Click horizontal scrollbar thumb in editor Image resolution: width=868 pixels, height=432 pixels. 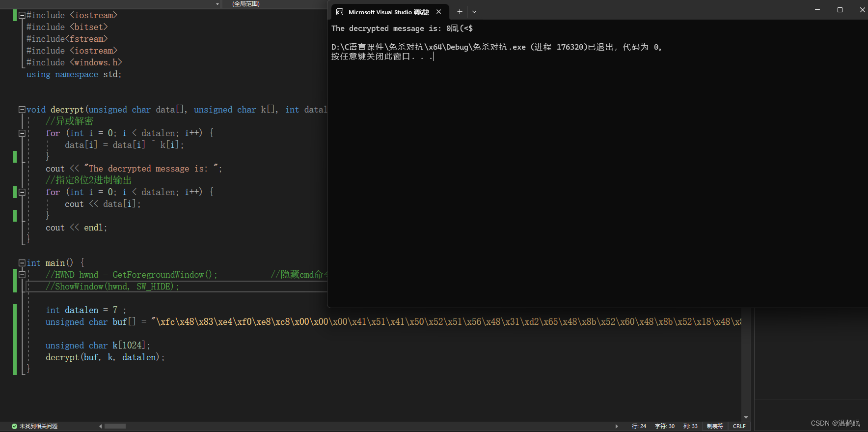(115, 426)
